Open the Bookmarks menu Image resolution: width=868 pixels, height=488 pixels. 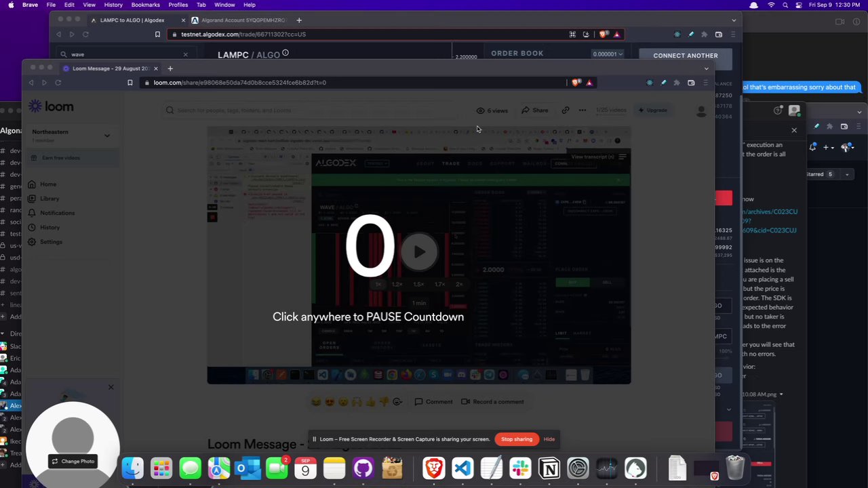point(145,5)
